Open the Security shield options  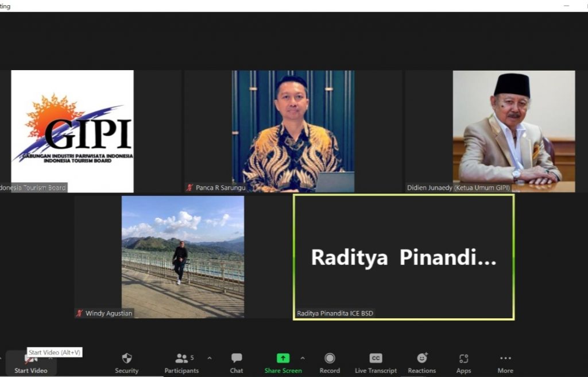pos(126,363)
